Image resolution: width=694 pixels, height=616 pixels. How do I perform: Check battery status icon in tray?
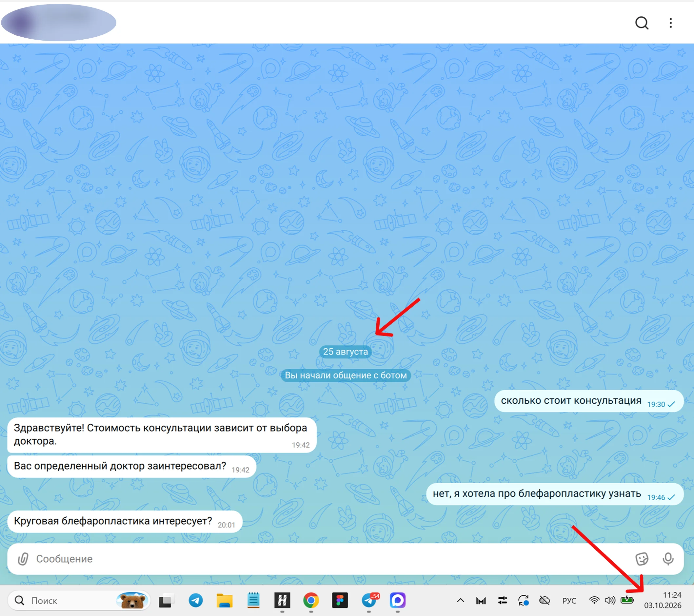[x=627, y=600]
